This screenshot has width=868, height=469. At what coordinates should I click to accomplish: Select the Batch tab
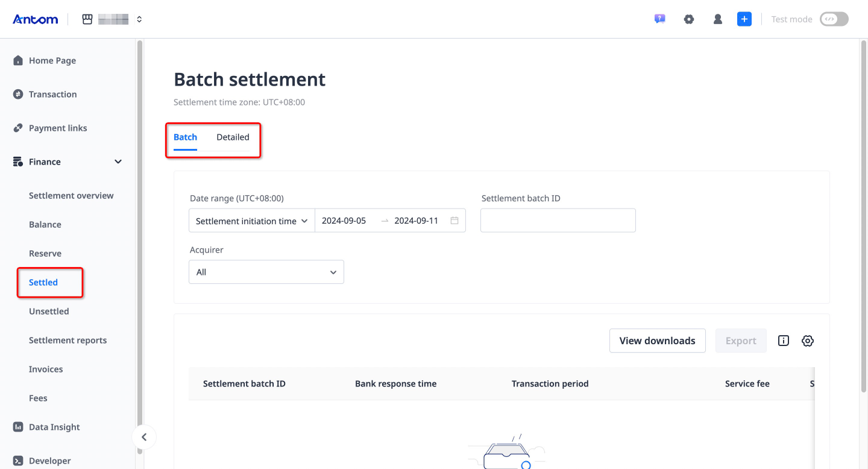(x=185, y=137)
